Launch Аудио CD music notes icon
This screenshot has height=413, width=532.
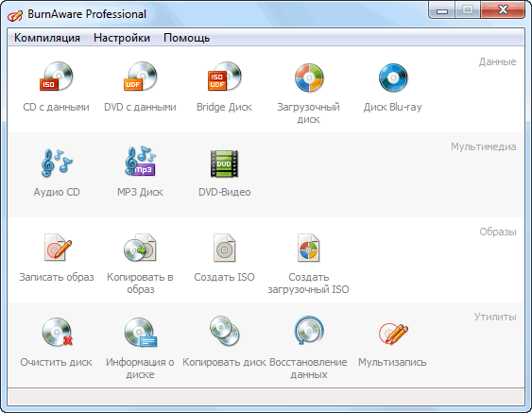[57, 163]
